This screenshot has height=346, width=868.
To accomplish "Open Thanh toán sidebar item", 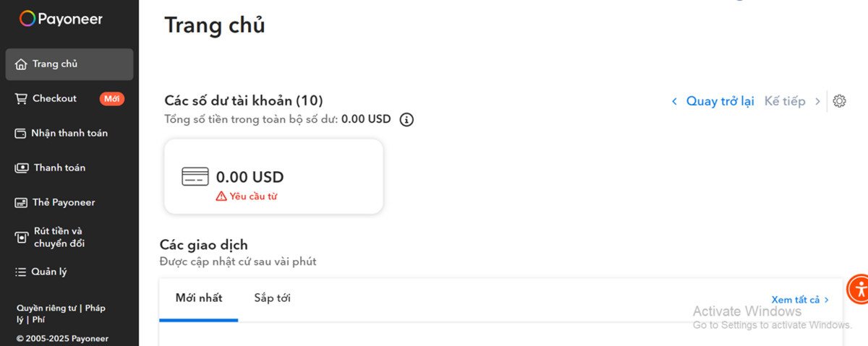I will point(59,168).
